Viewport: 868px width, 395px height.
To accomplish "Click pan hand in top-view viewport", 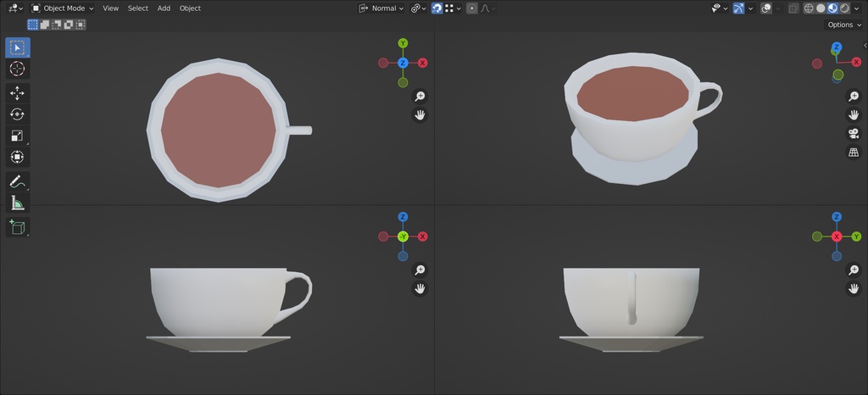I will click(420, 115).
